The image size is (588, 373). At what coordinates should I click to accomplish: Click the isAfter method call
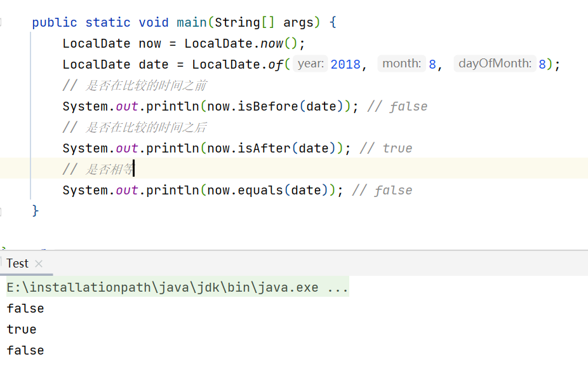tap(264, 149)
